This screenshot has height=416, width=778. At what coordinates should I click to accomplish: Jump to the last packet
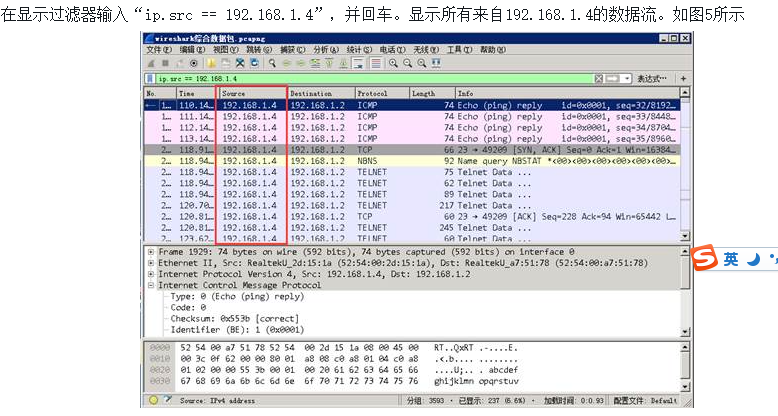point(343,64)
